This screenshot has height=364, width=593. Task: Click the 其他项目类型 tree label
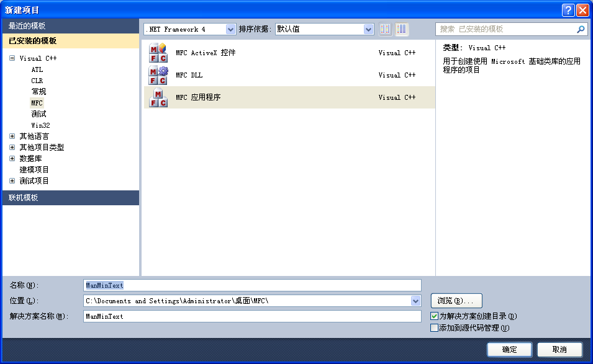point(42,147)
